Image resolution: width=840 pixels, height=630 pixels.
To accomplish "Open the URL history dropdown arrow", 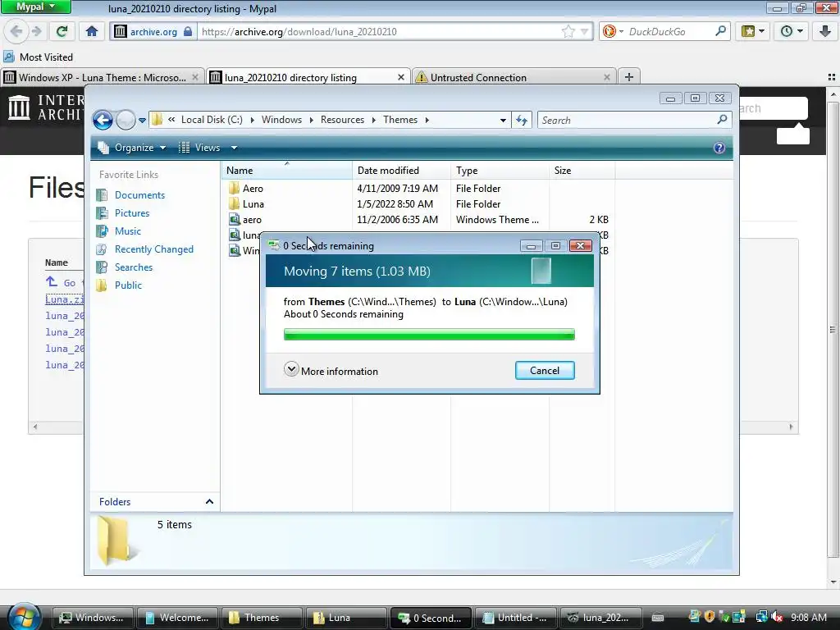I will (584, 32).
